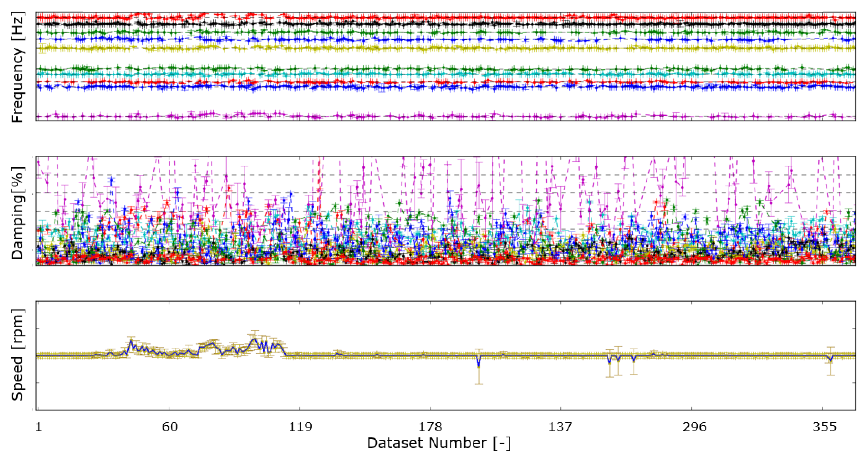Select the x-axis tick label '119'

pos(300,427)
